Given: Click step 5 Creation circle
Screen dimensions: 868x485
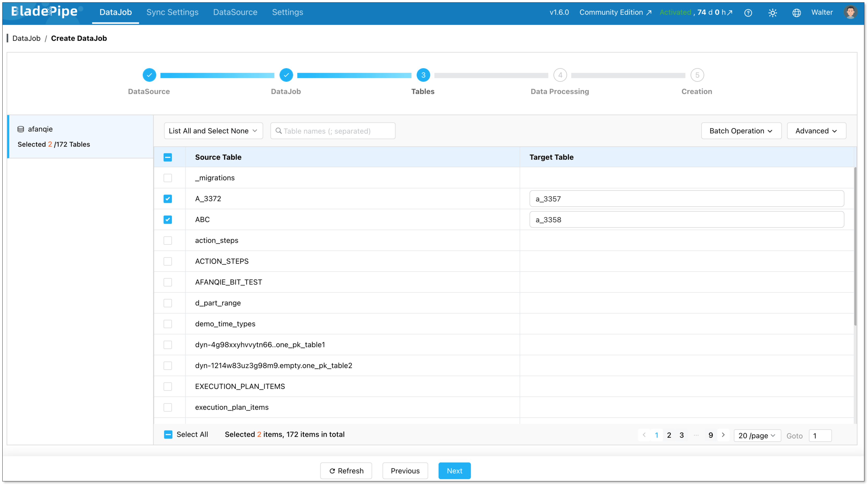Looking at the screenshot, I should click(697, 75).
